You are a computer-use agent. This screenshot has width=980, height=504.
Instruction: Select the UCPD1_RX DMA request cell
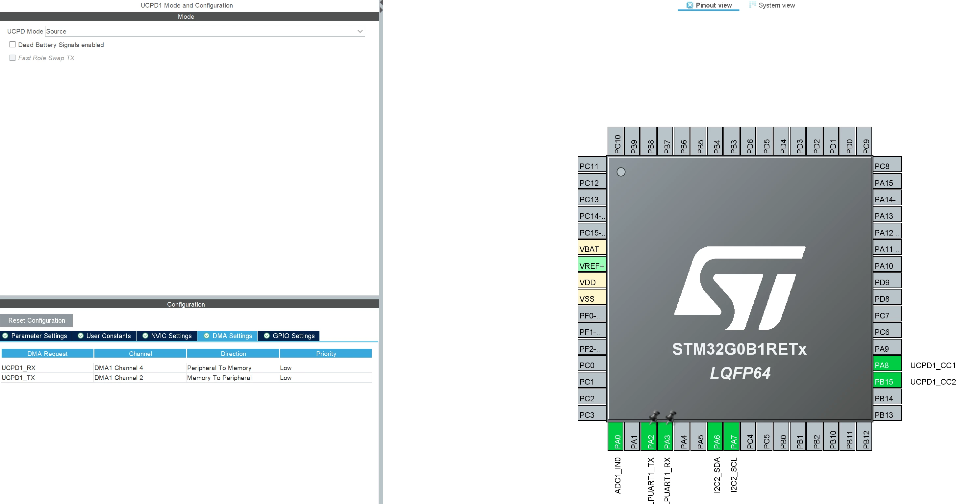point(47,368)
